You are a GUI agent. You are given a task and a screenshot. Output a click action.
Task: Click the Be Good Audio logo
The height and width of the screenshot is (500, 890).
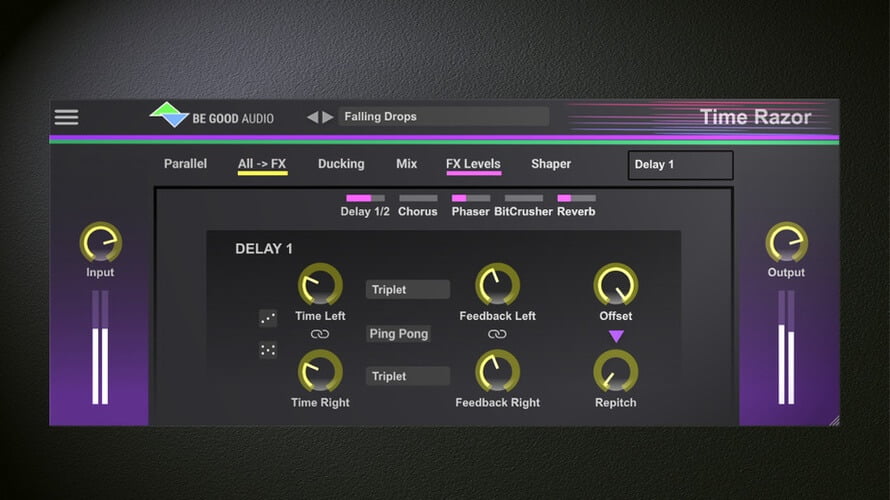tap(211, 115)
